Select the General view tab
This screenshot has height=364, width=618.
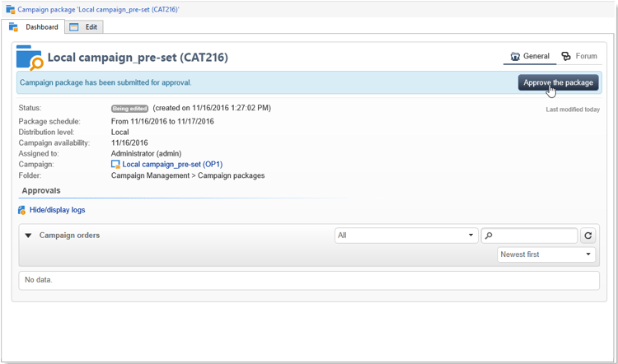[x=529, y=56]
